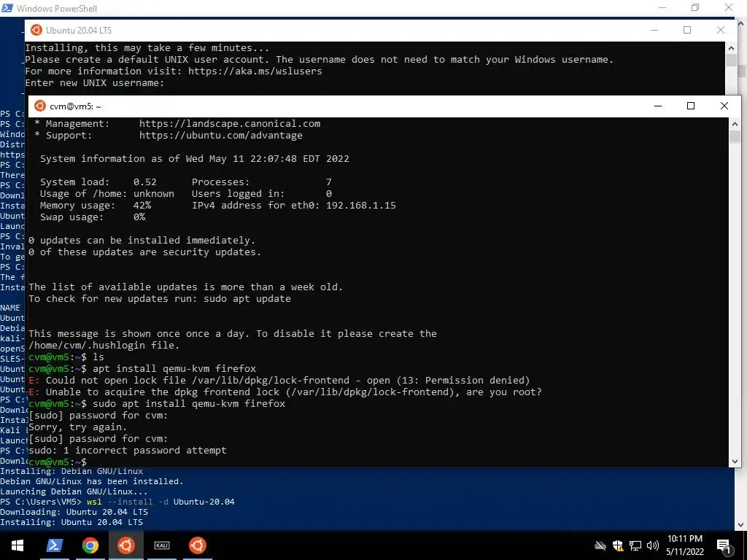
Task: Click scroll-down arrow in PowerShell window
Action: point(740,525)
